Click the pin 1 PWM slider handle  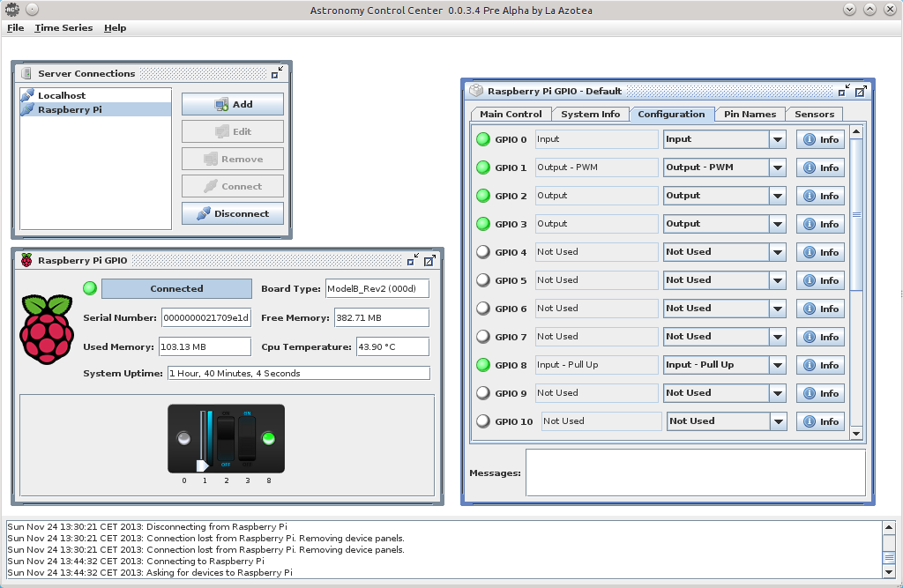pyautogui.click(x=203, y=465)
